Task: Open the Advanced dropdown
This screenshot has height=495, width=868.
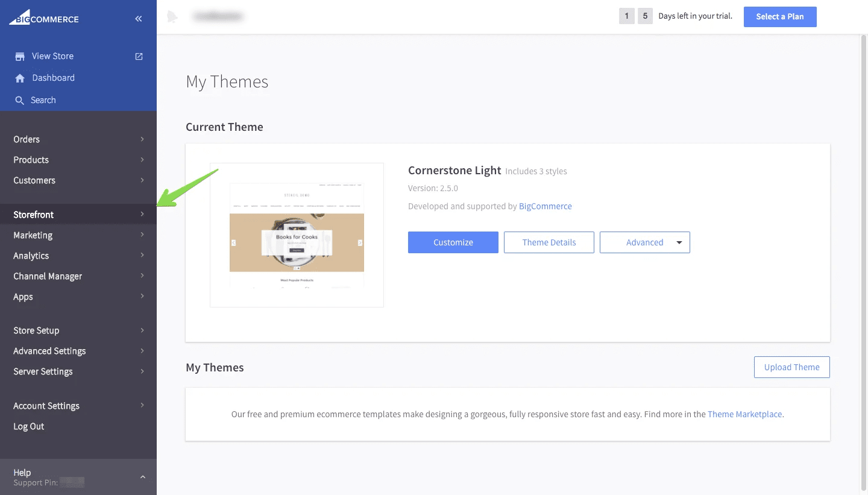Action: 644,242
